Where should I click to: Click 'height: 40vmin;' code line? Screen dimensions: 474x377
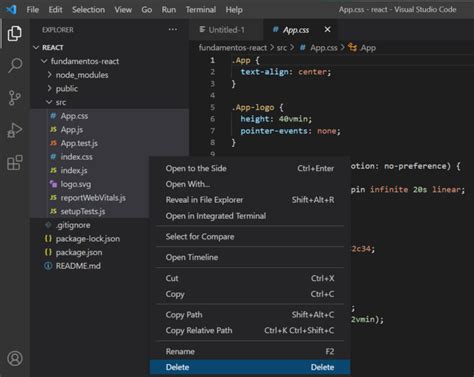point(276,119)
